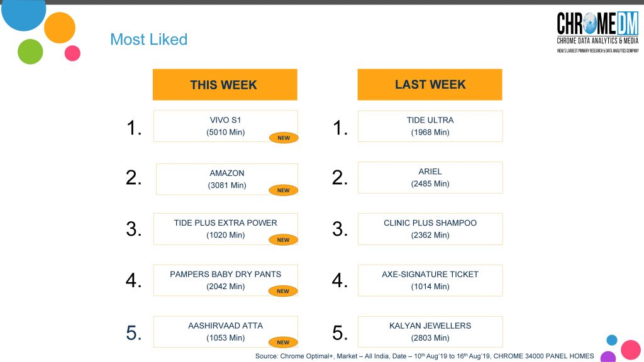The image size is (644, 362).
Task: Click the NEW badge on Amazon
Action: [x=284, y=190]
